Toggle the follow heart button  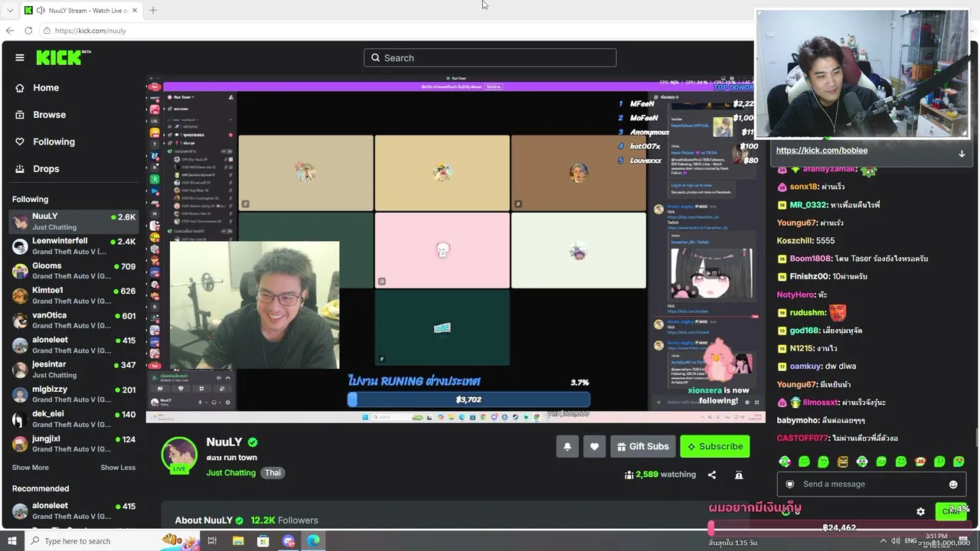tap(594, 446)
